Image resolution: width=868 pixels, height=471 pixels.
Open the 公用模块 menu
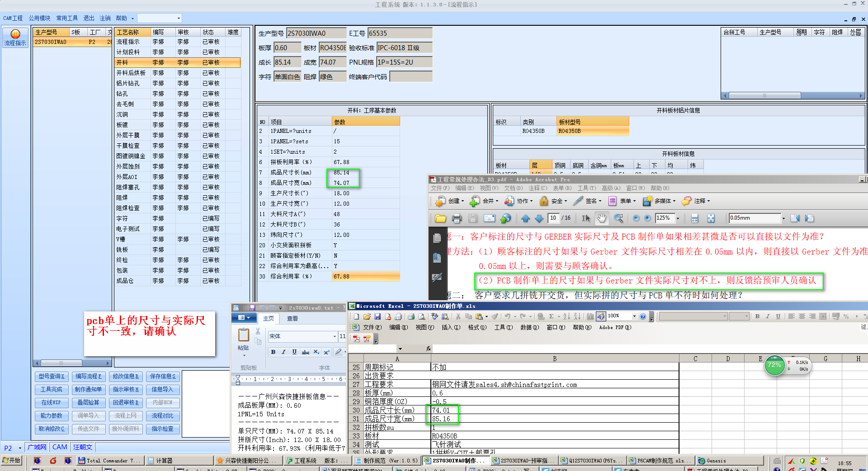(40, 18)
